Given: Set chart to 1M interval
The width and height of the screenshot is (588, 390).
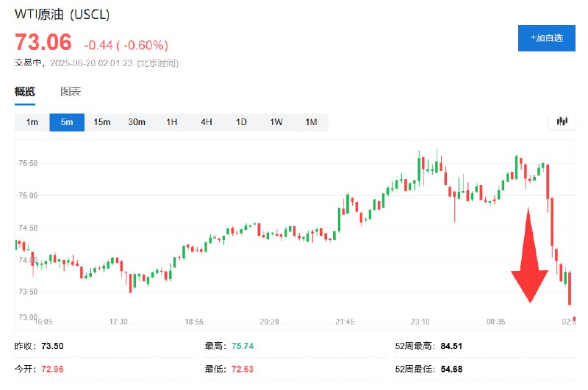Looking at the screenshot, I should point(311,122).
